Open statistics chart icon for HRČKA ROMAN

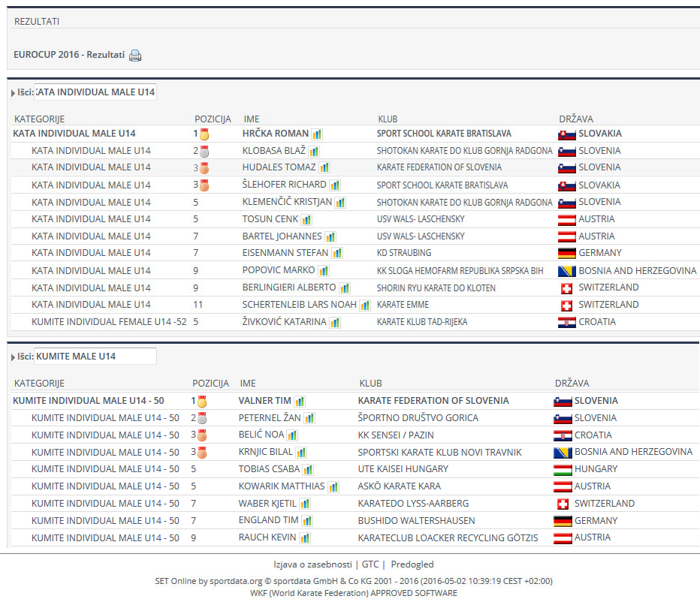click(x=317, y=134)
